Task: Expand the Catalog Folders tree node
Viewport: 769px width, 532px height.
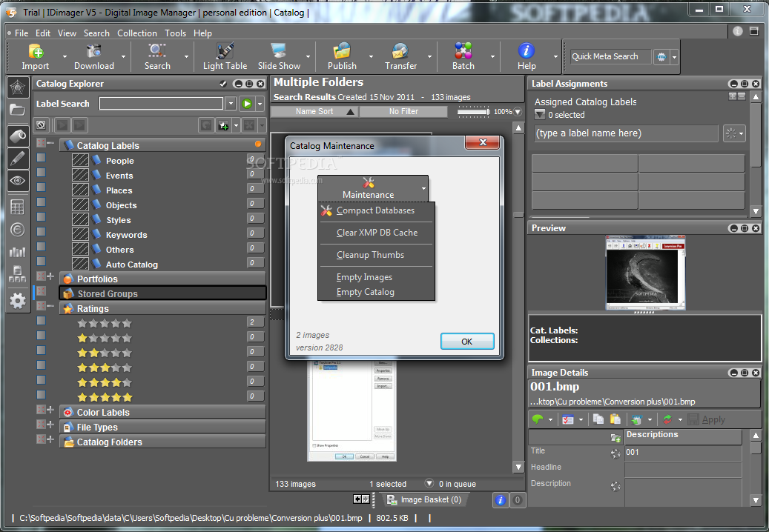Action: pyautogui.click(x=50, y=439)
